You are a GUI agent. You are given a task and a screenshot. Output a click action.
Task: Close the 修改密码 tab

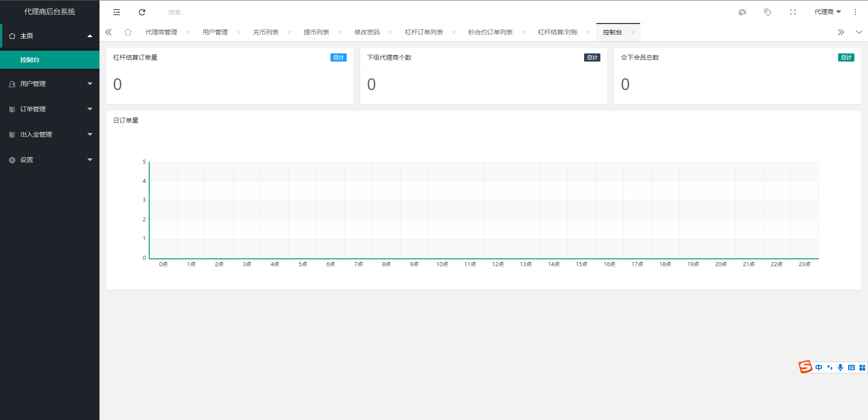391,32
